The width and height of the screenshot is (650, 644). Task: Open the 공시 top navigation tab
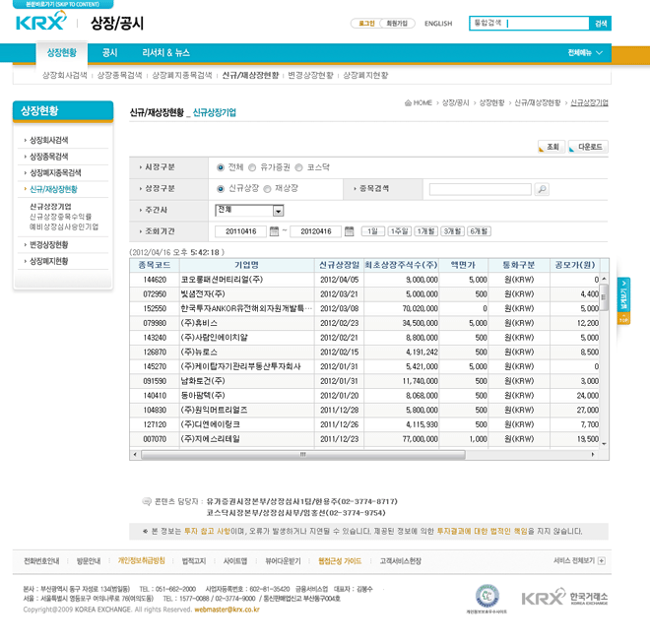[109, 52]
